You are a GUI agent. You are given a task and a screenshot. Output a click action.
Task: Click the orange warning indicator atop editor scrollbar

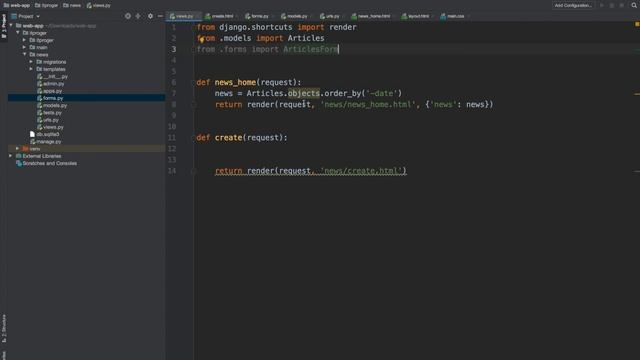coord(637,24)
